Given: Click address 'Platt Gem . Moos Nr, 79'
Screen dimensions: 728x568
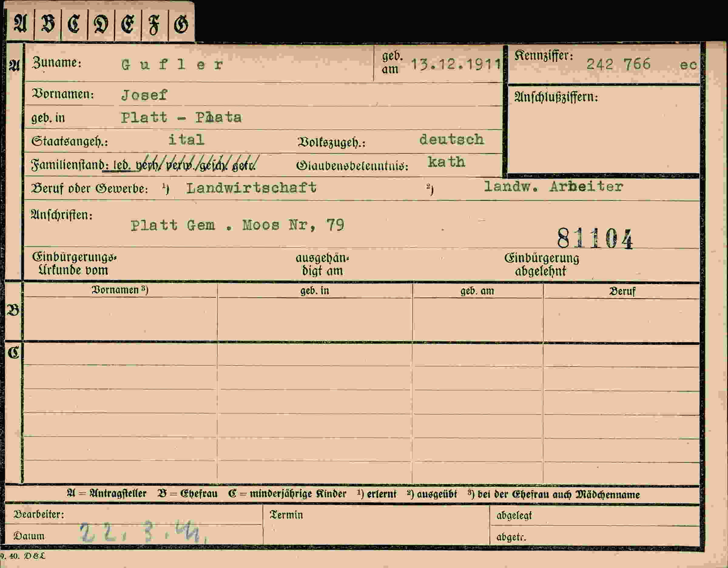Looking at the screenshot, I should pyautogui.click(x=237, y=226).
